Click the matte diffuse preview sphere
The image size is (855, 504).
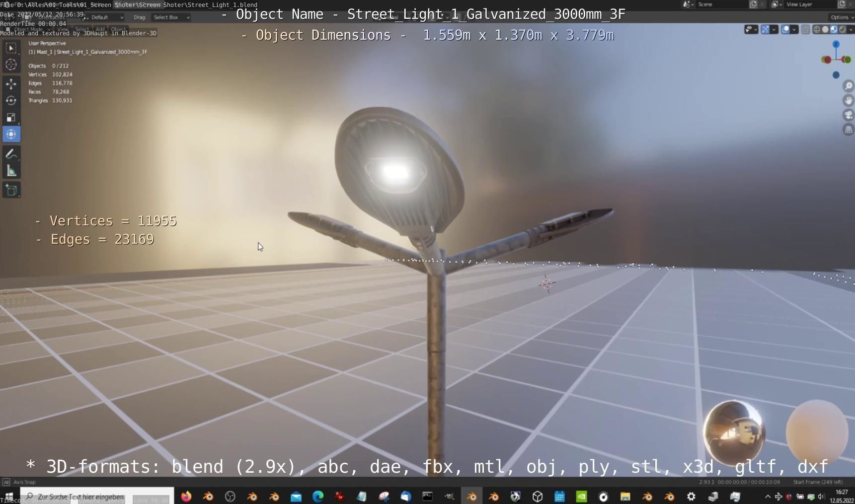point(816,432)
